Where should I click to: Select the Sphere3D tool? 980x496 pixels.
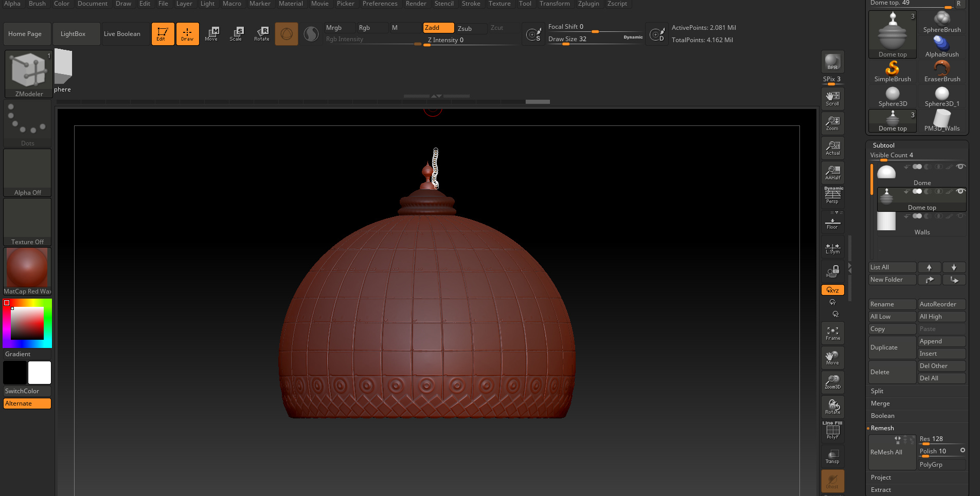pos(893,96)
